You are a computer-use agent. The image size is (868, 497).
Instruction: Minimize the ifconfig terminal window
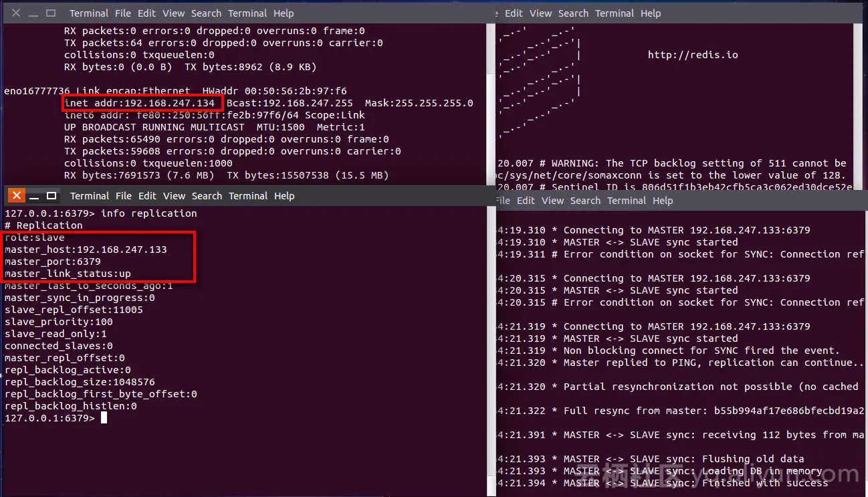33,13
